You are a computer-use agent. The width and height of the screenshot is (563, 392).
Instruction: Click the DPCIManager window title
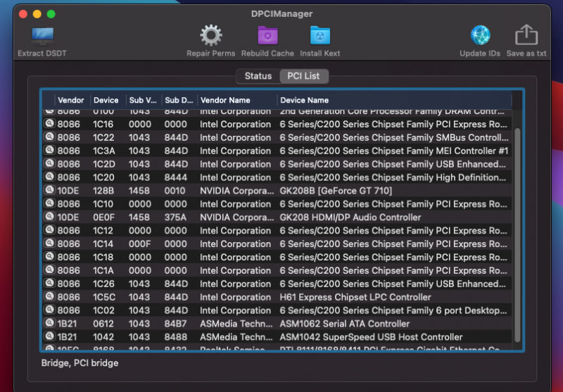[x=282, y=14]
